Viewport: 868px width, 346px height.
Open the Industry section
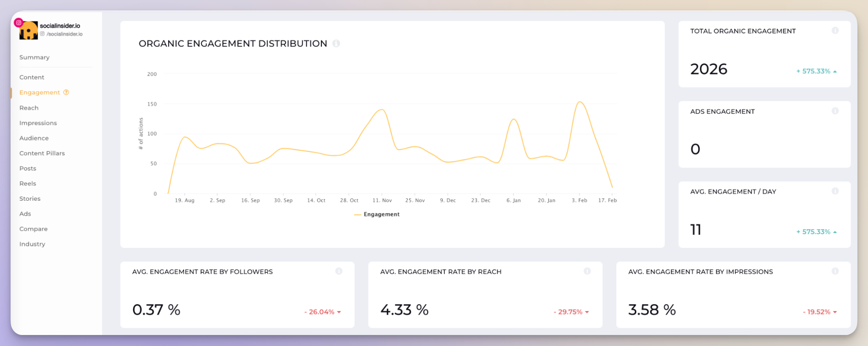click(32, 244)
